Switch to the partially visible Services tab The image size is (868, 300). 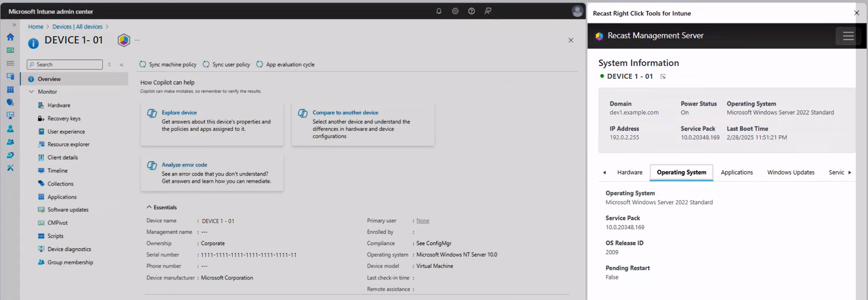point(836,172)
